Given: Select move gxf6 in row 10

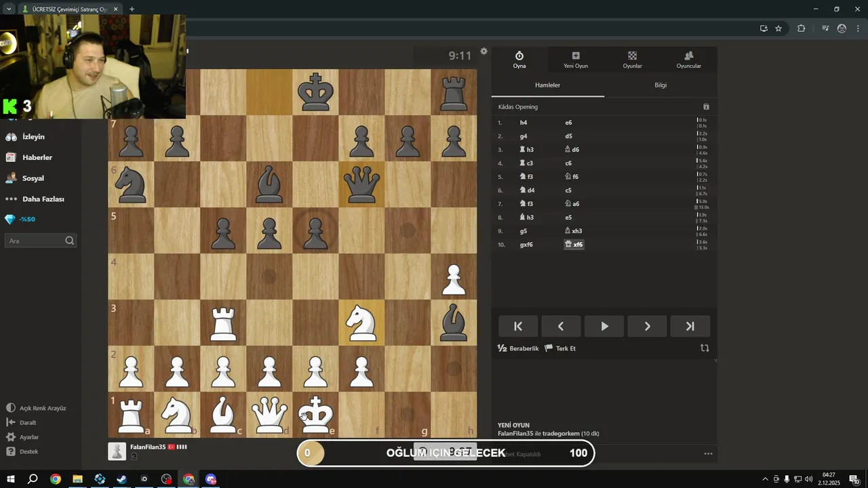Looking at the screenshot, I should (526, 245).
